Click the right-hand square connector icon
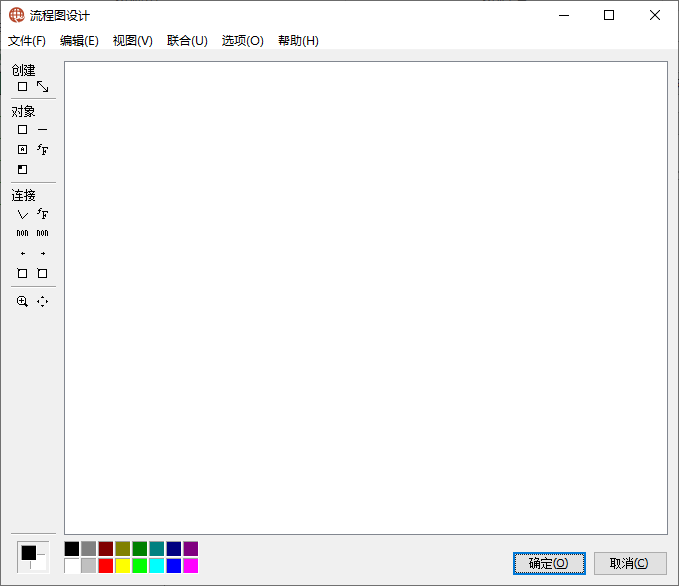This screenshot has width=679, height=586. coord(42,273)
